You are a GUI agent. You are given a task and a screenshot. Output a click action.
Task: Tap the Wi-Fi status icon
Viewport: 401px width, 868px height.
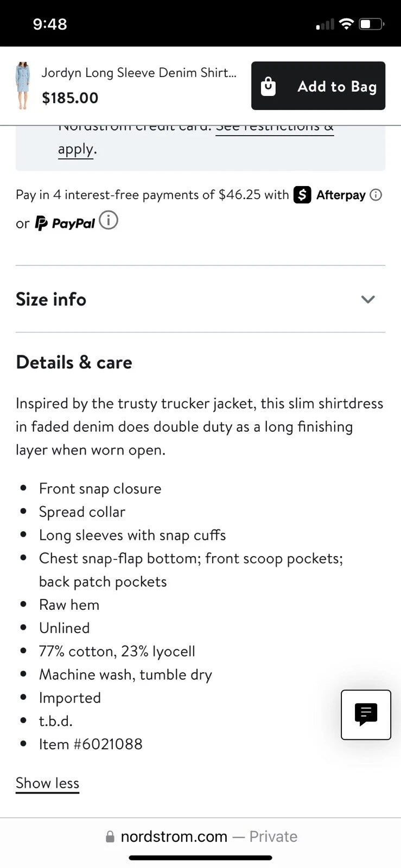(x=346, y=24)
